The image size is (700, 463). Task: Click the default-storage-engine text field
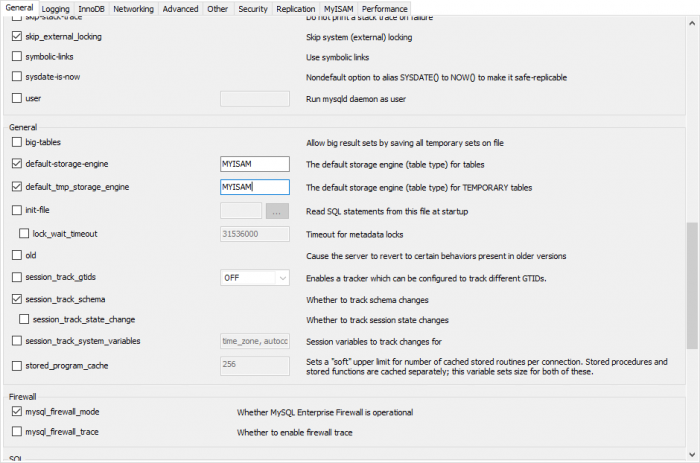(x=254, y=164)
